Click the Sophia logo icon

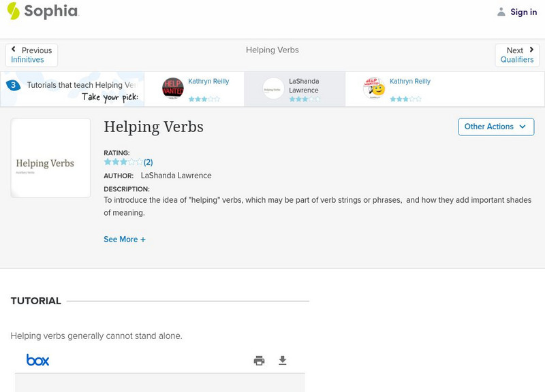tap(14, 11)
